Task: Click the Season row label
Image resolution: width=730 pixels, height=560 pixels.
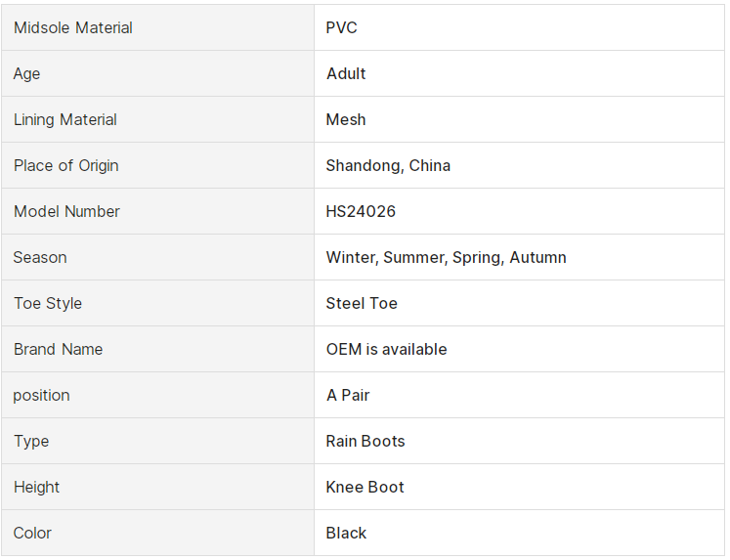Action: 40,257
